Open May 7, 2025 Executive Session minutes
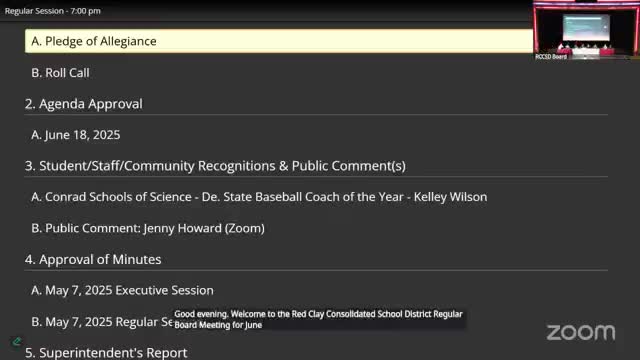The image size is (640, 360). 122,290
